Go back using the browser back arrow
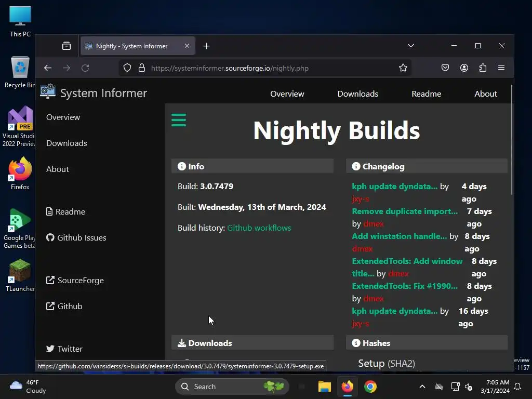 (48, 68)
